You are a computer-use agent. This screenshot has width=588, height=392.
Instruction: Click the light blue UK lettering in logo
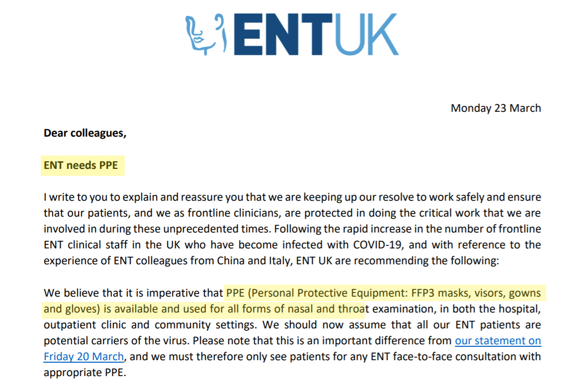tap(366, 34)
